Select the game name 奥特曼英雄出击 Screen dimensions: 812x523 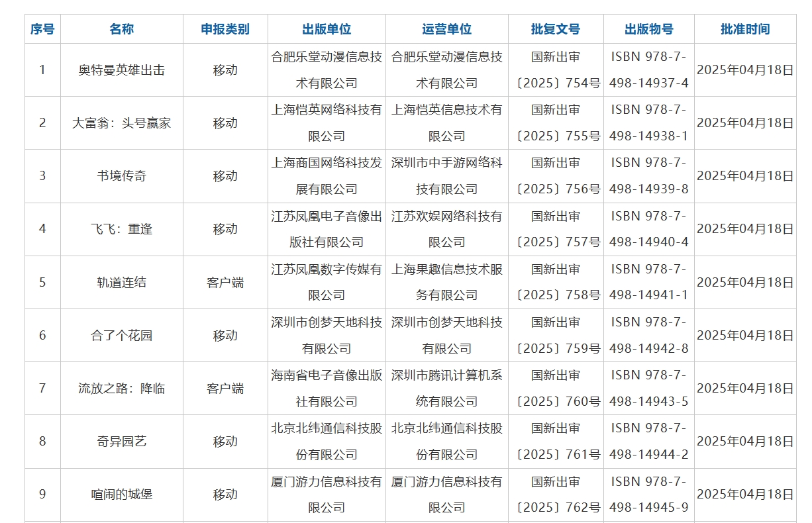122,70
